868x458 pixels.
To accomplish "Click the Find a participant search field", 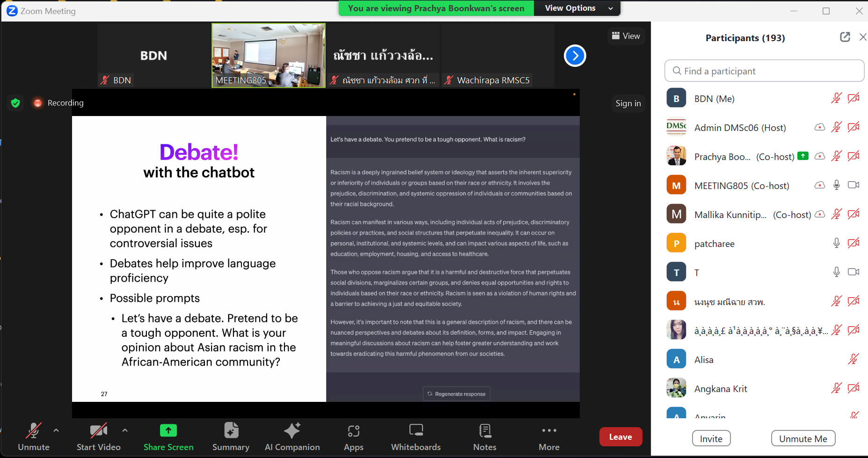I will [x=764, y=71].
